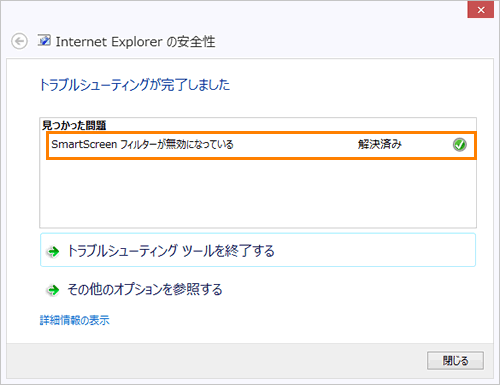Click the Internet Explorer の安全性 title icon
Viewport: 500px width, 385px height.
coord(44,40)
